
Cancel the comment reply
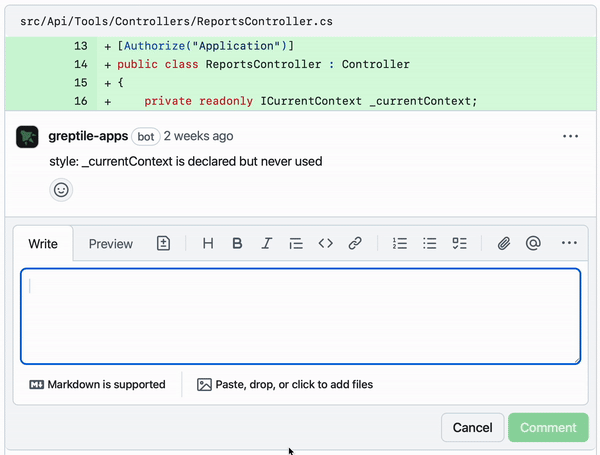pos(473,427)
